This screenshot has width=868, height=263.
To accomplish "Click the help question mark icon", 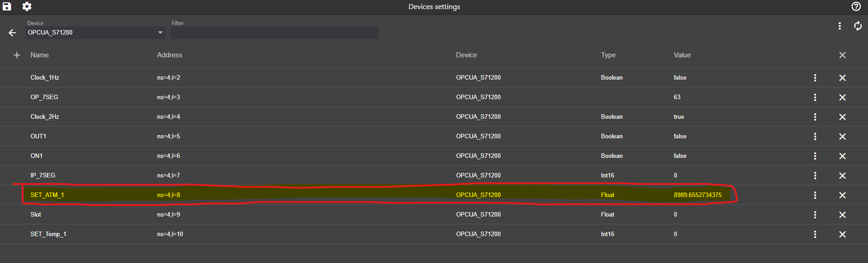I will coord(856,6).
